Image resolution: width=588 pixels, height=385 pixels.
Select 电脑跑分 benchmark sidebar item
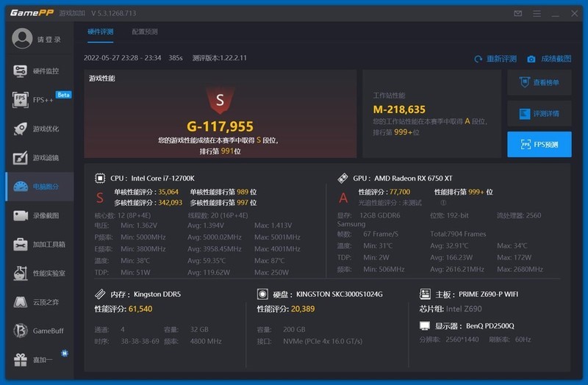[x=40, y=187]
